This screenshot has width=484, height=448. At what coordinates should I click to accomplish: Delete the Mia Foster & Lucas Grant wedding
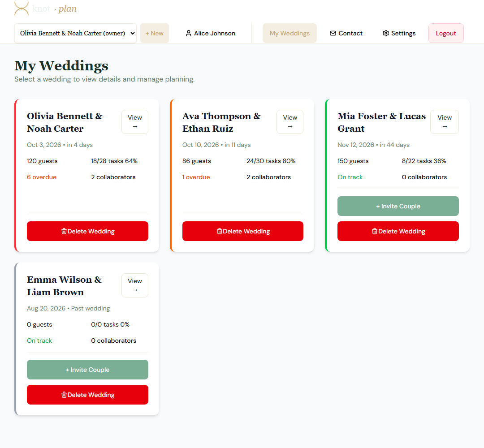tap(398, 231)
